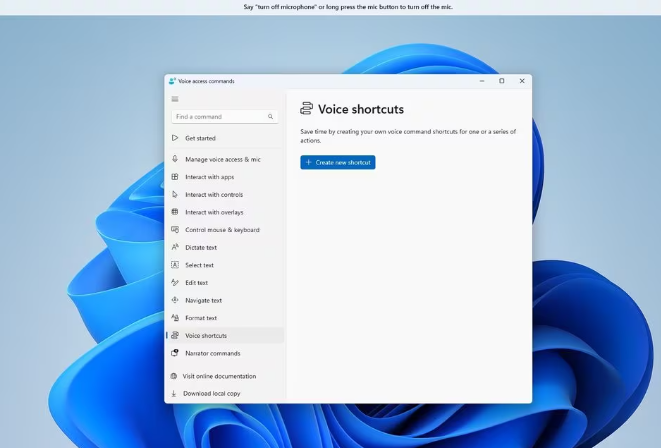Viewport: 661px width, 448px height.
Task: Open the Select text commands
Action: pos(199,265)
